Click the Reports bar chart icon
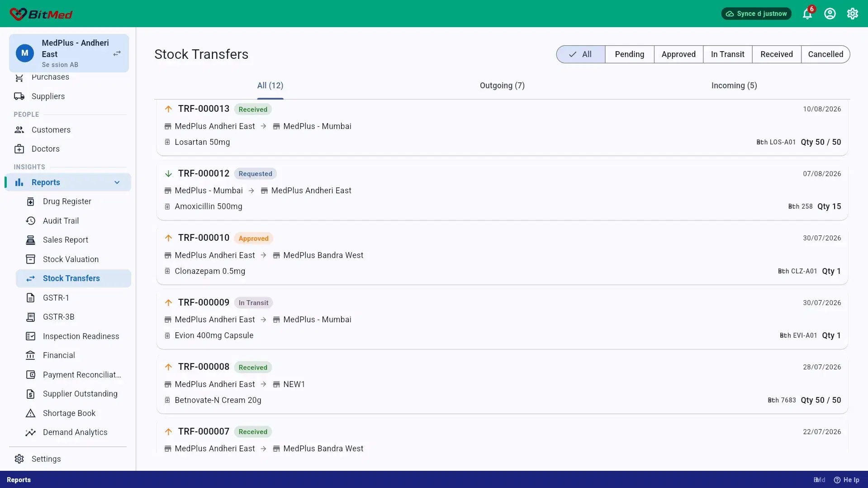 coord(19,182)
